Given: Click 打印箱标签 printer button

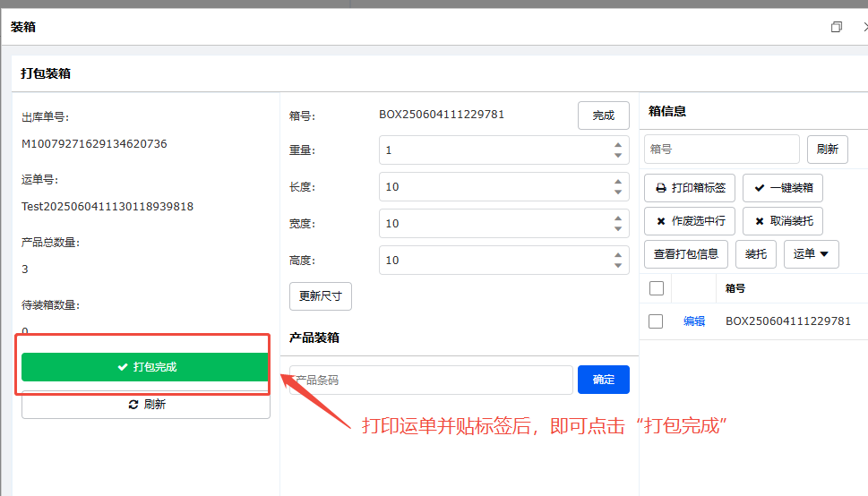Looking at the screenshot, I should point(690,188).
